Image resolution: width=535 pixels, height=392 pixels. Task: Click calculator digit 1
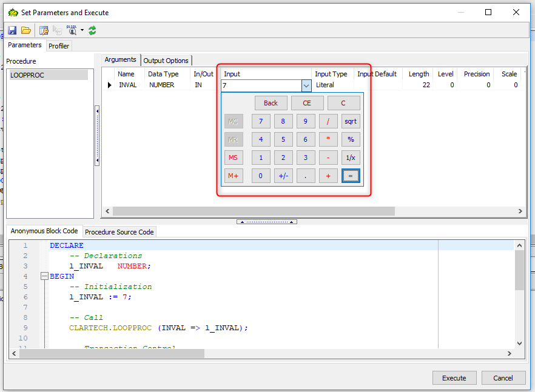pyautogui.click(x=261, y=158)
